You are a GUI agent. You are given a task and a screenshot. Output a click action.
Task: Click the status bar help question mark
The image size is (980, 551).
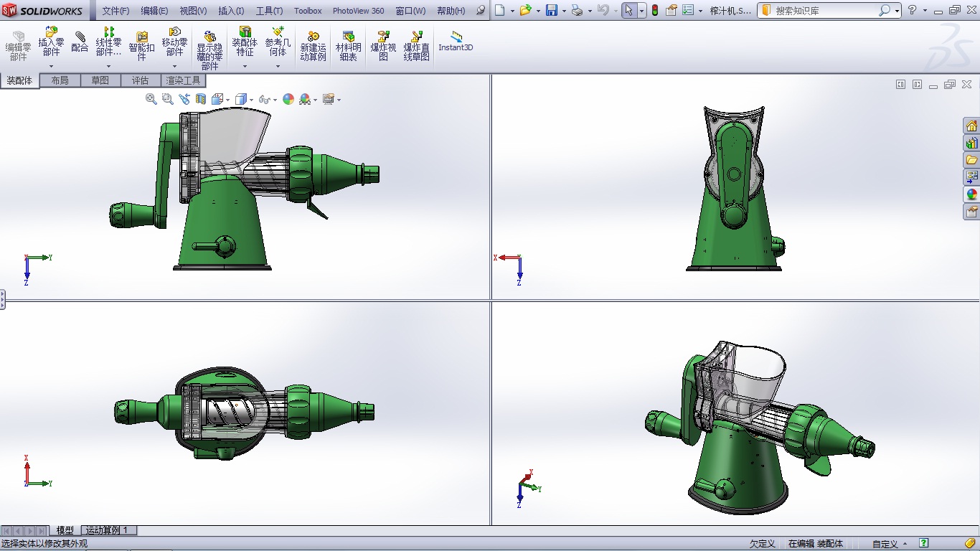click(924, 543)
